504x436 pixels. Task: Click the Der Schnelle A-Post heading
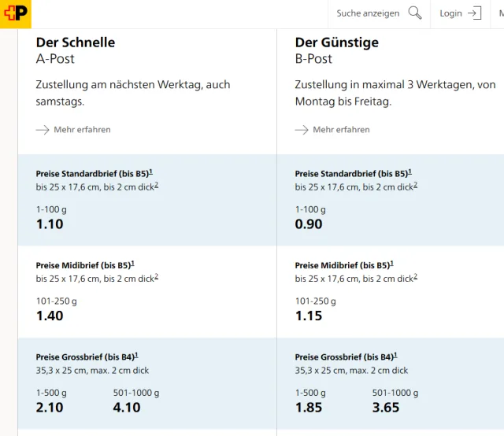(76, 42)
